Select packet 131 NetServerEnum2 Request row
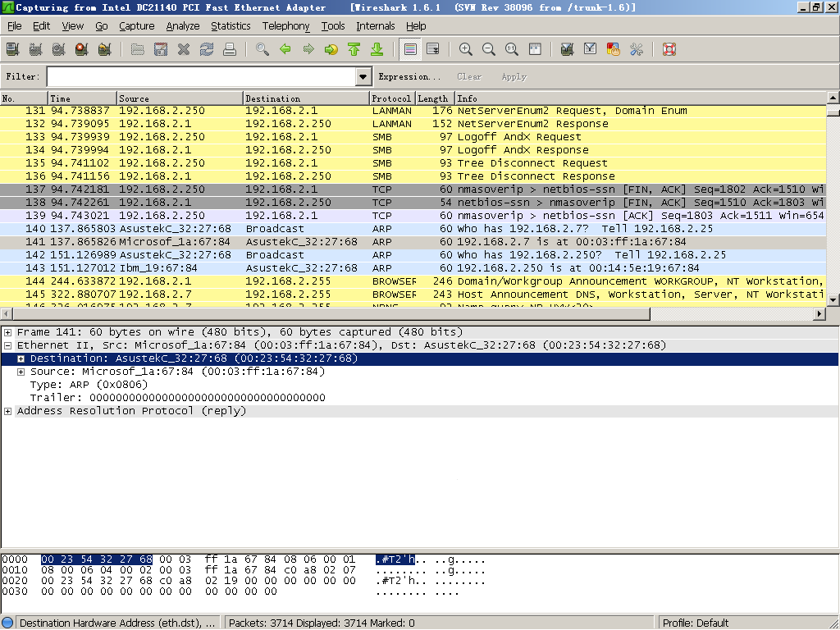 point(413,111)
